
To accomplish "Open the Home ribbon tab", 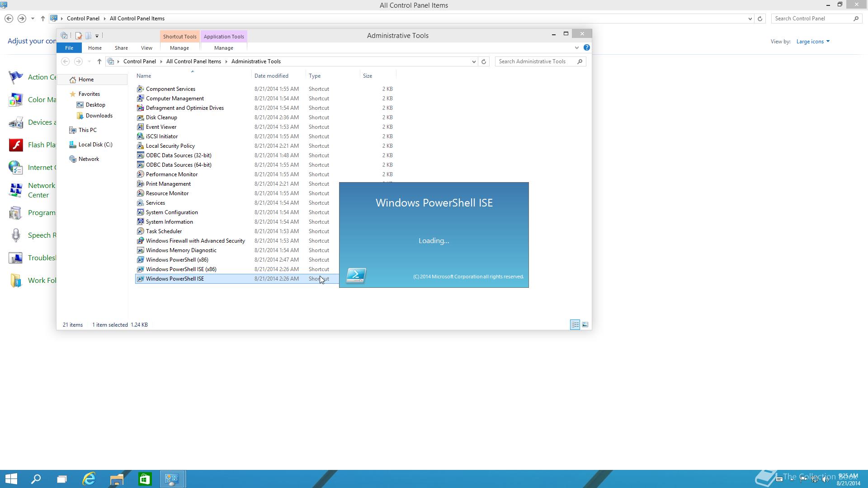I will coord(95,48).
